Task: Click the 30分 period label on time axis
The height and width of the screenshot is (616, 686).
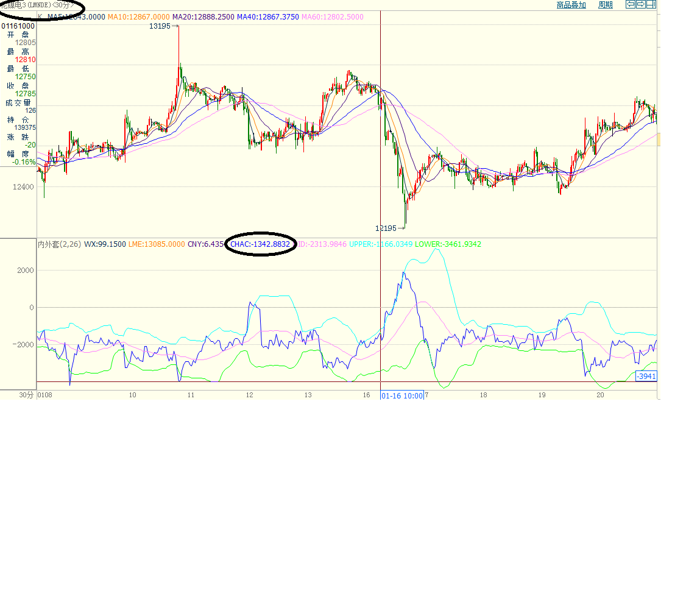Action: coord(26,395)
